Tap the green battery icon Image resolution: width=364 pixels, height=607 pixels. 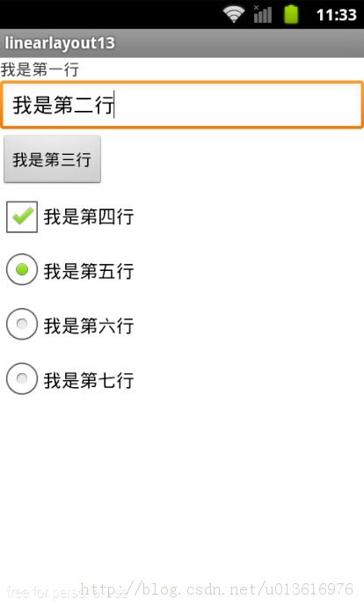(x=291, y=15)
